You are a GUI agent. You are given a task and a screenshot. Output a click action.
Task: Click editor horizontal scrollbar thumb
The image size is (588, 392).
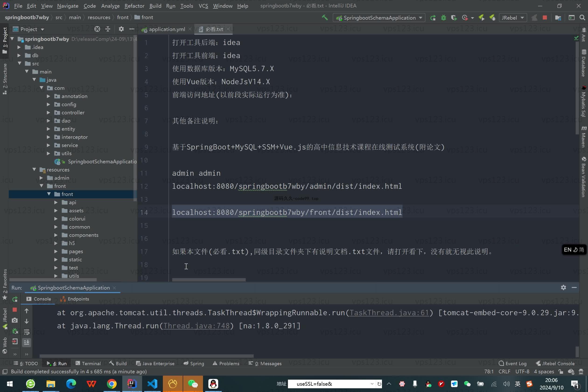(209, 280)
